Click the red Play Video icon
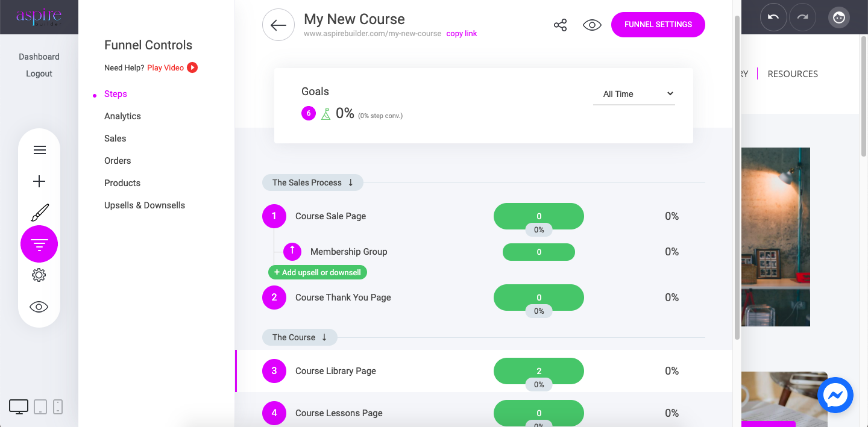Image resolution: width=868 pixels, height=427 pixels. pyautogui.click(x=192, y=67)
